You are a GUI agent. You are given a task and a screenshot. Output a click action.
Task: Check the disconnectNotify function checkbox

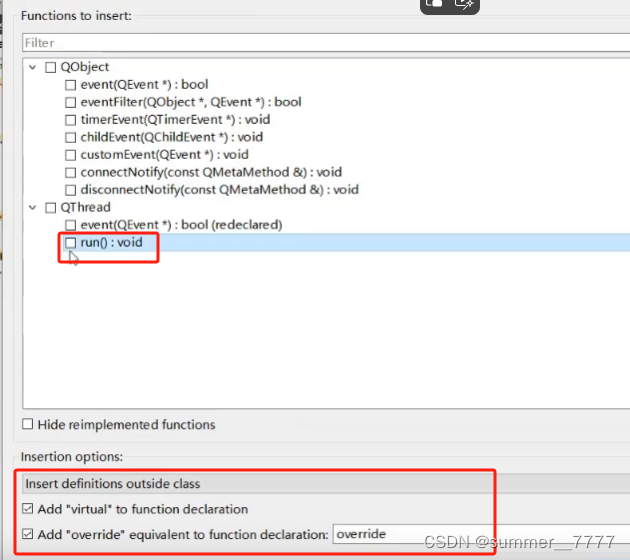pos(71,190)
